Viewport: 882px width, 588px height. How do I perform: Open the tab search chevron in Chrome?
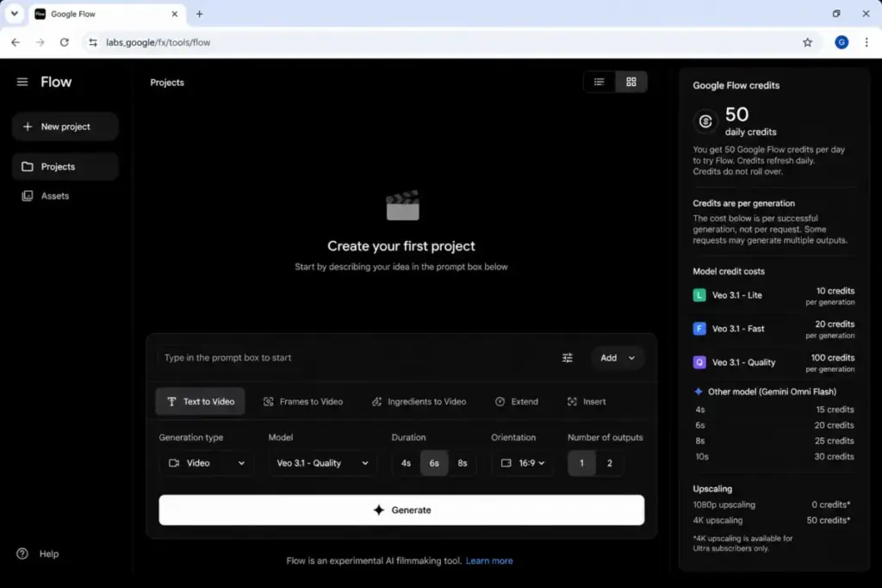pyautogui.click(x=15, y=14)
